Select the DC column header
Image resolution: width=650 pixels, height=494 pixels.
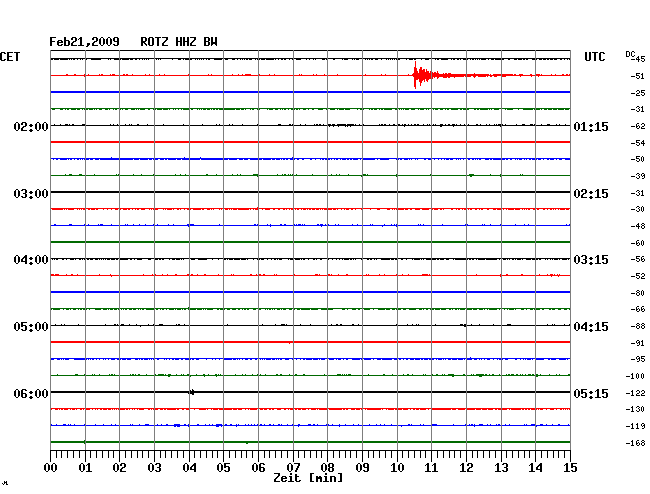coord(630,54)
